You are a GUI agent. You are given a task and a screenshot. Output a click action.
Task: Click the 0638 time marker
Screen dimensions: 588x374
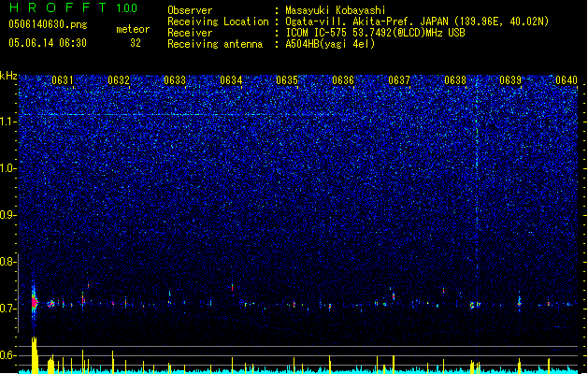(x=455, y=80)
